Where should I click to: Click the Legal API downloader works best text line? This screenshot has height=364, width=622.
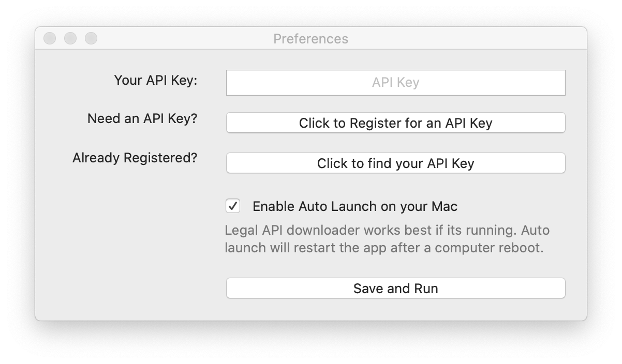click(387, 230)
